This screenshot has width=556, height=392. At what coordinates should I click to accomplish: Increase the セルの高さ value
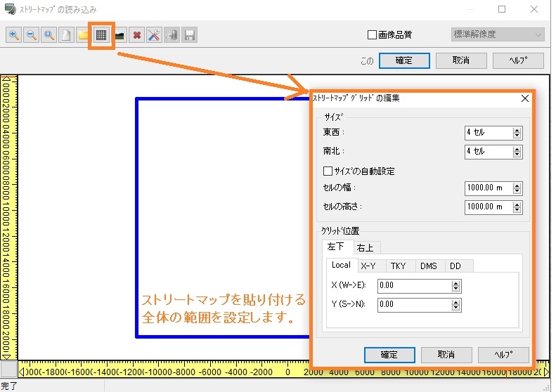tap(517, 204)
